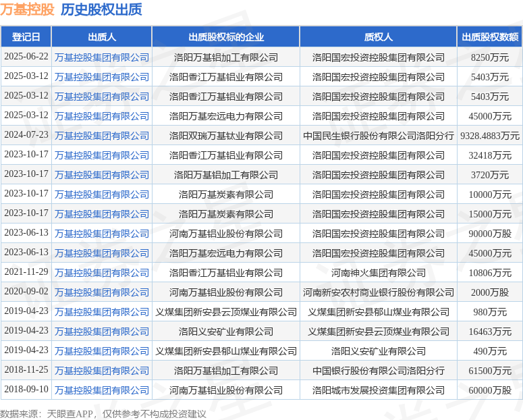Screen dimensions: 523x420
Task: Select the amount 60000万股
Action: coord(490,390)
